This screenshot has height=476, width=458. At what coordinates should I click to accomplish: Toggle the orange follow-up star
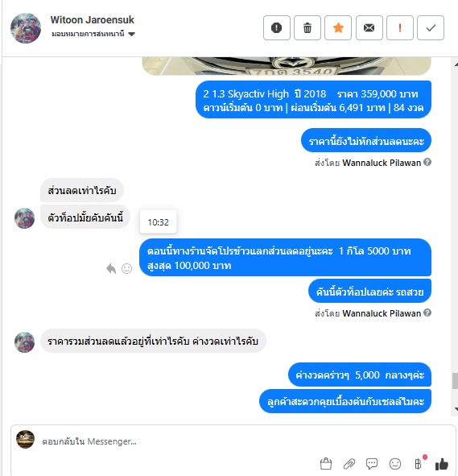tap(338, 28)
